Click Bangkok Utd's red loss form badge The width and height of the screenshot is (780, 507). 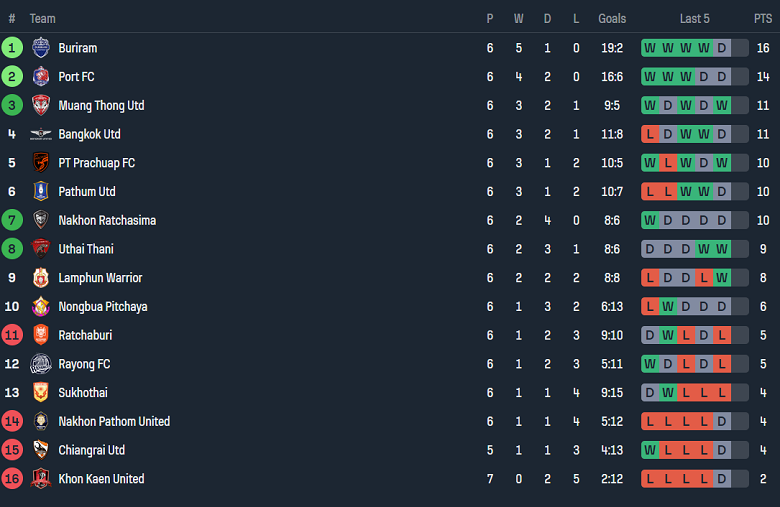click(650, 134)
